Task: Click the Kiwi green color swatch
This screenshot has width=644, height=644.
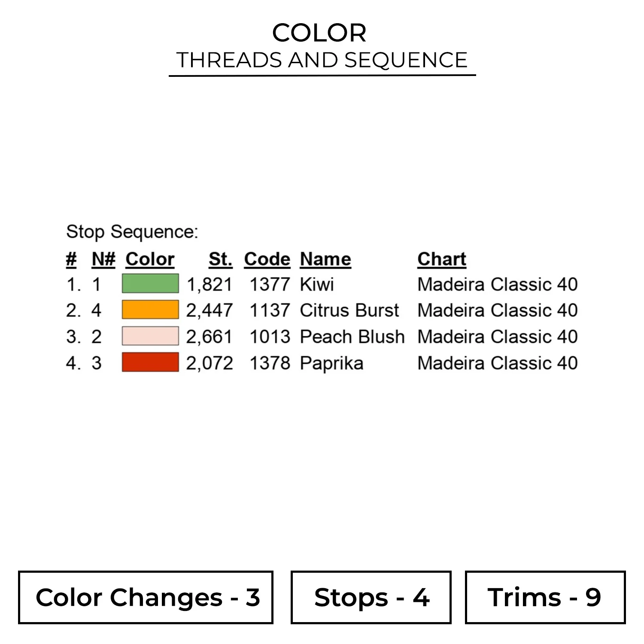Action: pos(150,283)
